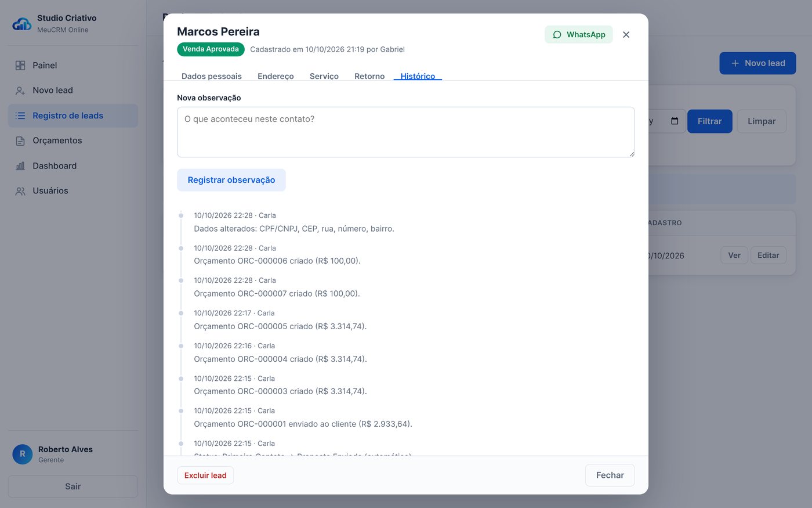Click the Usuários people icon
The image size is (812, 508).
tap(20, 191)
